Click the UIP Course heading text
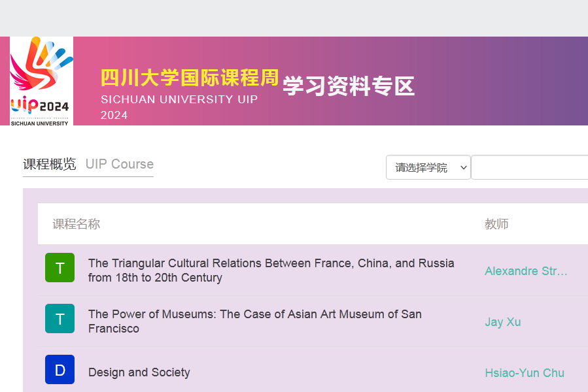 tap(120, 164)
